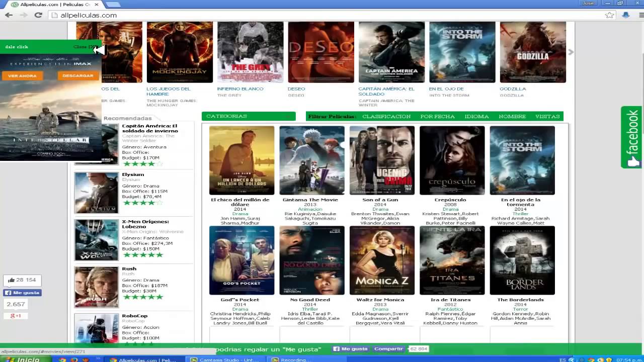
Task: Open Into the Storm carousel poster
Action: click(x=462, y=52)
